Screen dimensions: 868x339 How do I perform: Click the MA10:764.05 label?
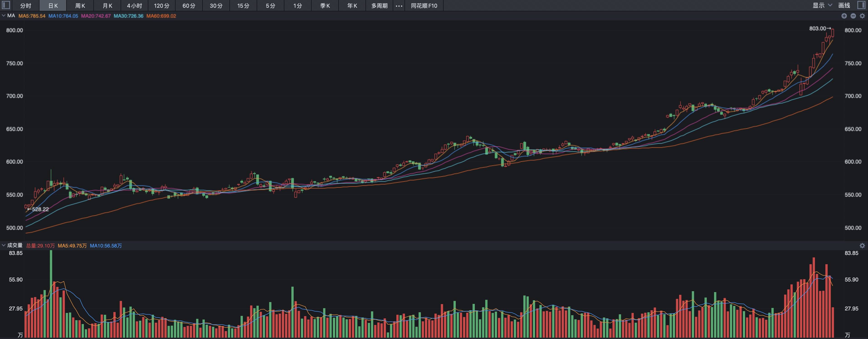(x=63, y=16)
